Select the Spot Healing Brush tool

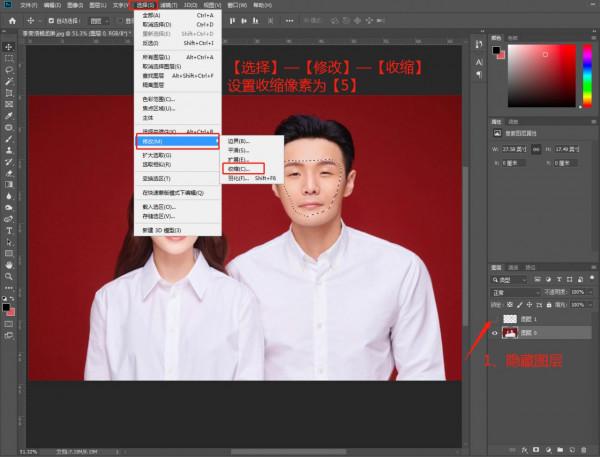[8, 127]
